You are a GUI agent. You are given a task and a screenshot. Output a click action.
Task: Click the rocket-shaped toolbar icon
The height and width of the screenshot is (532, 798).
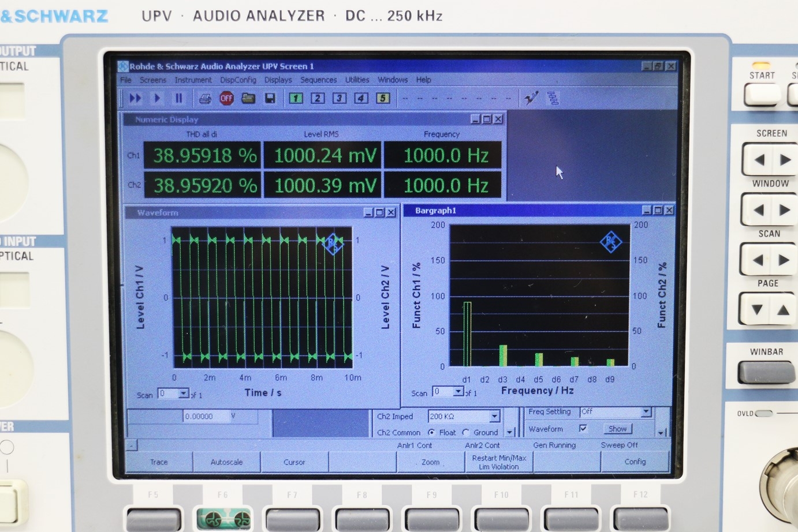pos(531,98)
